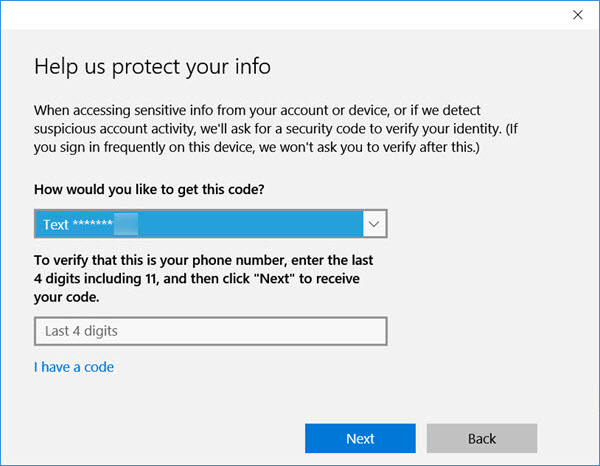Screen dimensions: 600x466
Task: Expand the dropdown chevron arrow
Action: [374, 225]
